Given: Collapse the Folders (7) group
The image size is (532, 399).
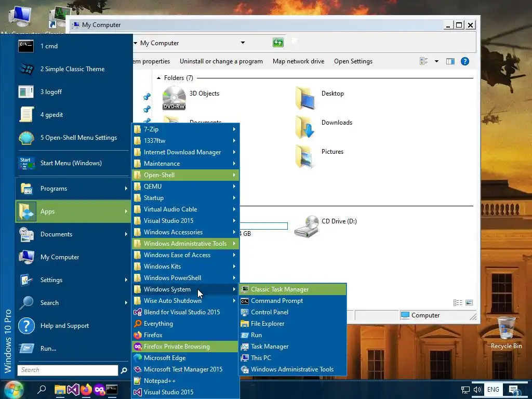Looking at the screenshot, I should click(x=159, y=78).
